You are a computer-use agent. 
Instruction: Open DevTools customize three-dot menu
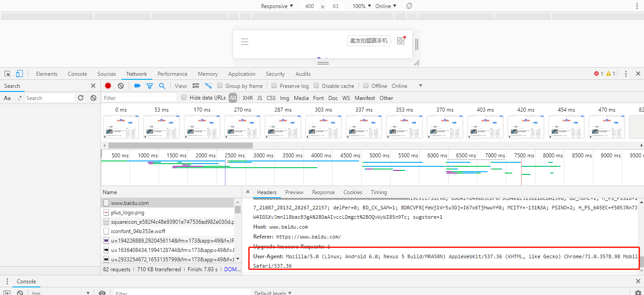(x=626, y=74)
